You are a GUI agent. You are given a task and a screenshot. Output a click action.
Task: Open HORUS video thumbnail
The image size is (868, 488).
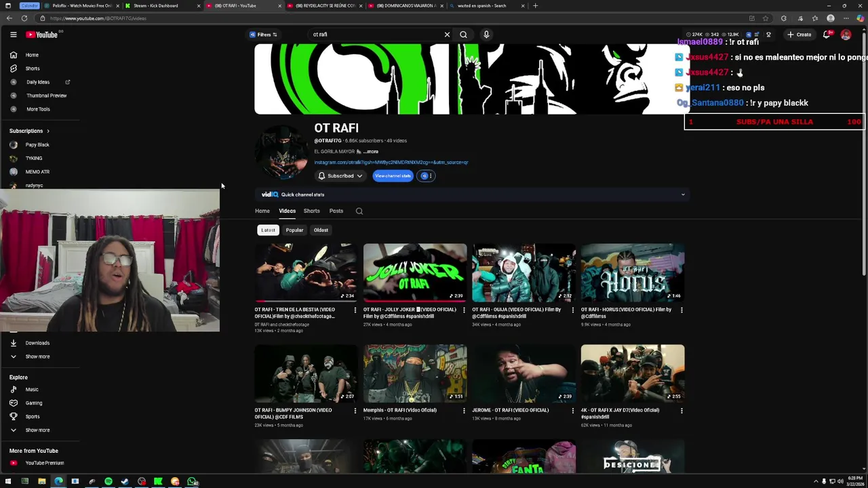click(633, 272)
